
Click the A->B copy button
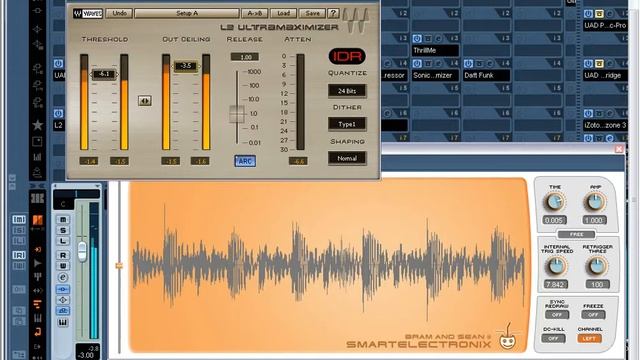(x=255, y=13)
